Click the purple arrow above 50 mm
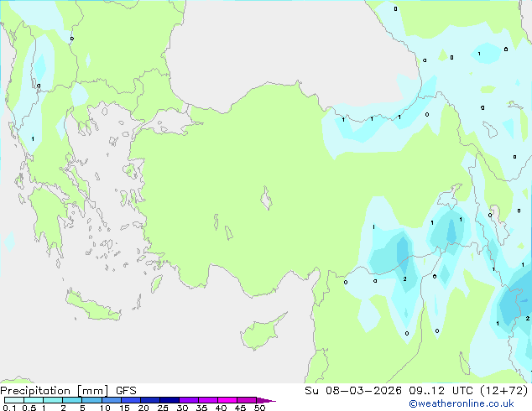532x411 pixels. tap(266, 400)
